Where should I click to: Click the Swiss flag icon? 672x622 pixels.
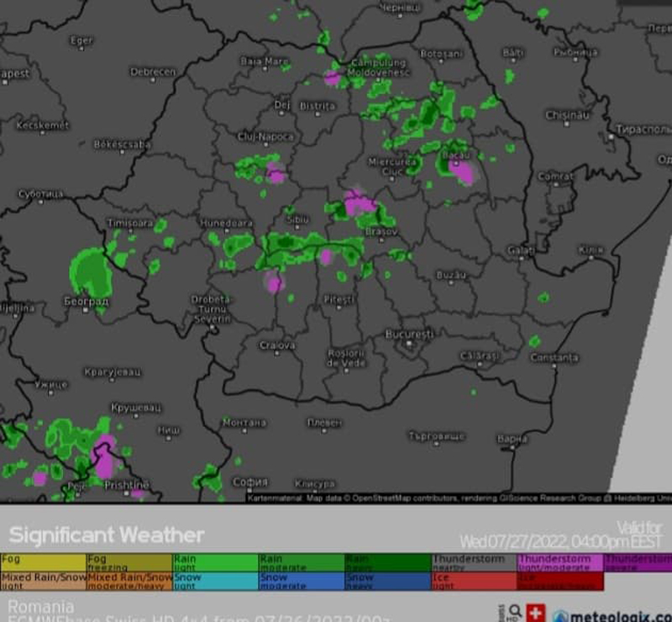point(535,613)
